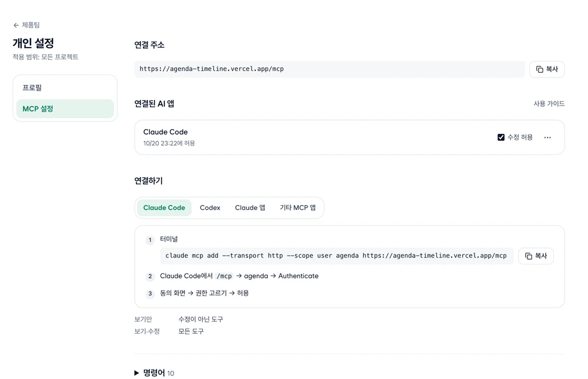Select the Claude Code connection tab

pyautogui.click(x=164, y=207)
